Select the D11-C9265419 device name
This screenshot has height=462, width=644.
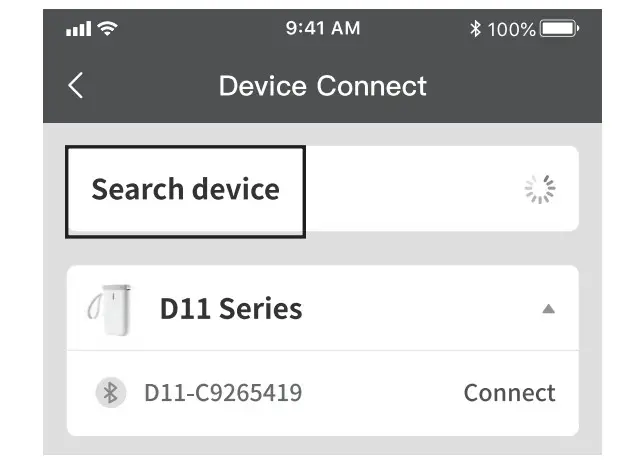pyautogui.click(x=223, y=393)
